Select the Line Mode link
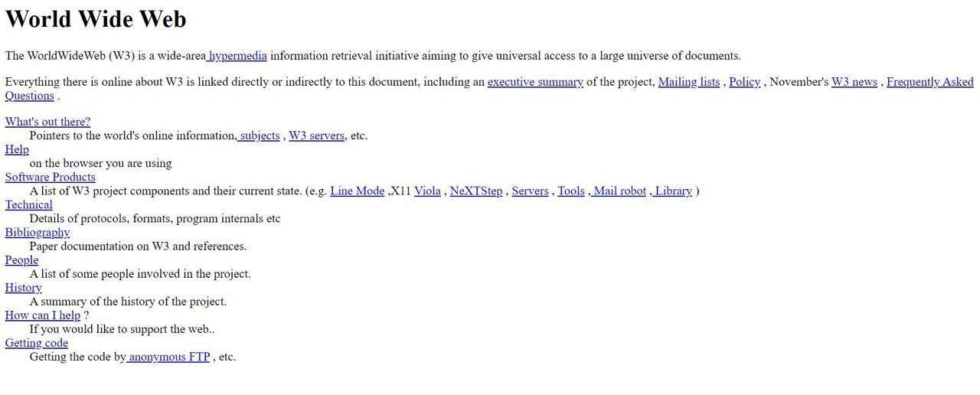The height and width of the screenshot is (395, 980). click(358, 191)
